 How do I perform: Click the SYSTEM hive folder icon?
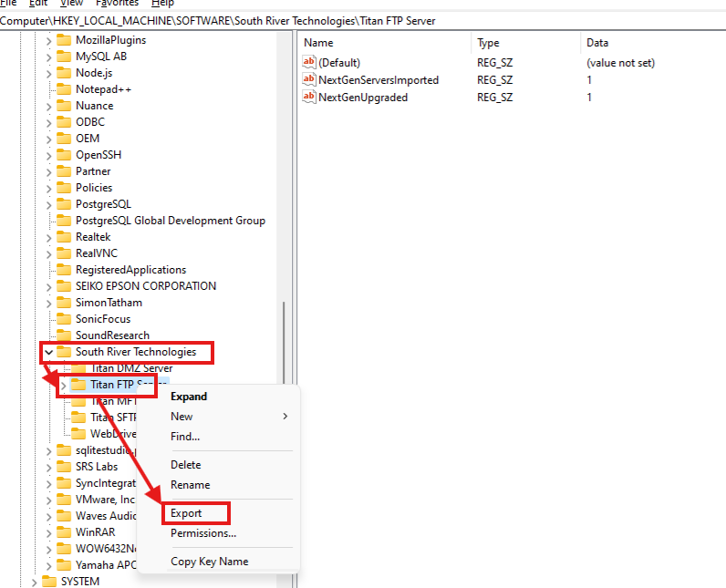pos(49,582)
